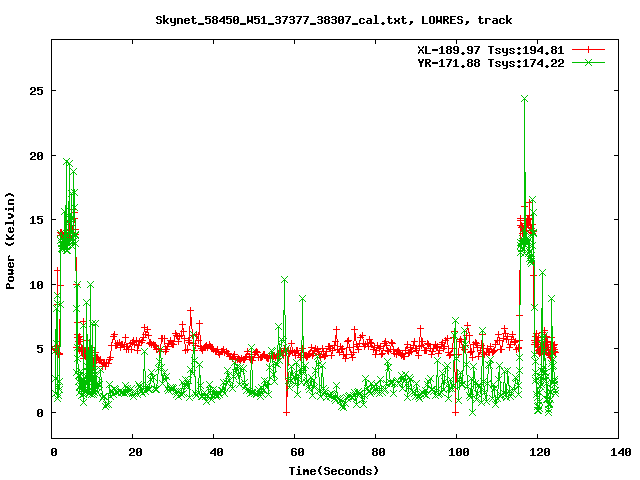Screen dimensions: 640x480
Task: Click the green legend line sample for YR
Action: tap(588, 62)
